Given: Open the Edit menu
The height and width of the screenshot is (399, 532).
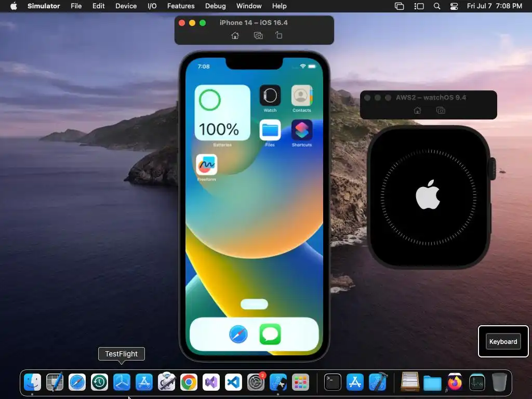Looking at the screenshot, I should (x=98, y=6).
